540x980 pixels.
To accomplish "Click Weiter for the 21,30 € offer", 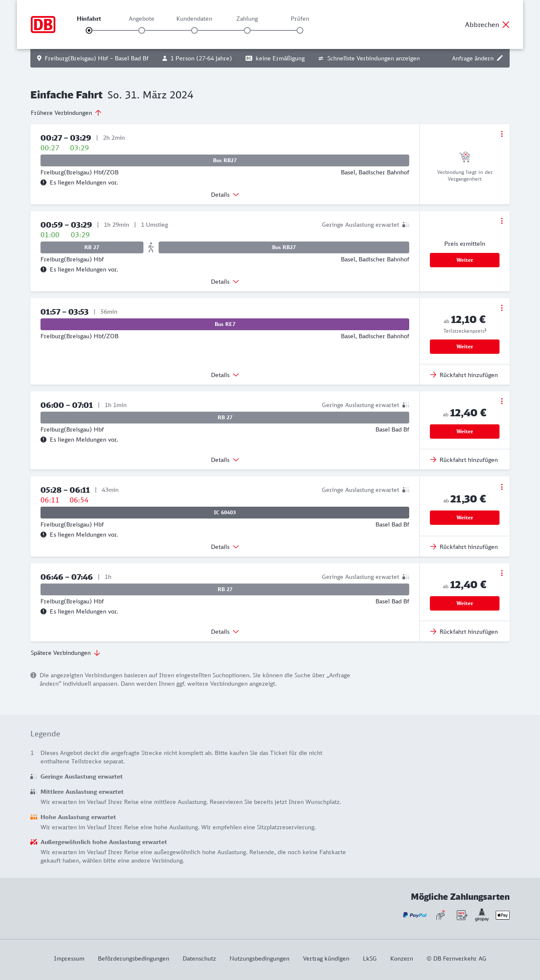I will [x=464, y=518].
